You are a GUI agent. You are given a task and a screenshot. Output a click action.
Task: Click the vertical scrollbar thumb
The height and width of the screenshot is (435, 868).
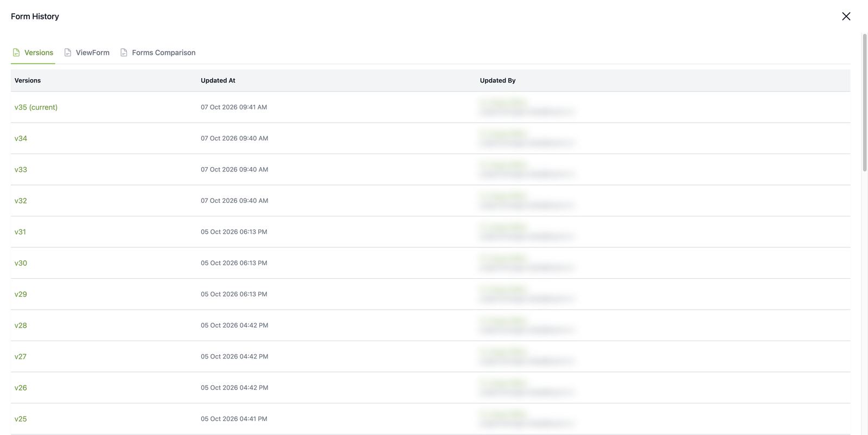click(865, 103)
